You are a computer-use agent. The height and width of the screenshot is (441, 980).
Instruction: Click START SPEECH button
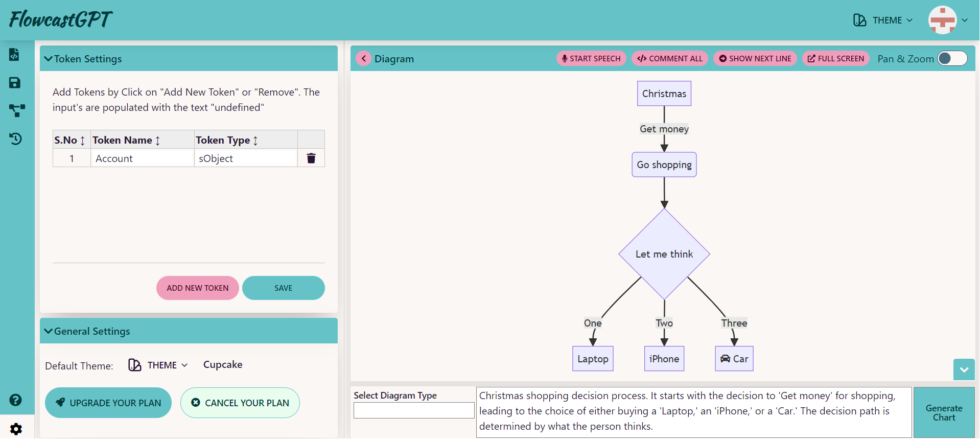[x=591, y=59]
